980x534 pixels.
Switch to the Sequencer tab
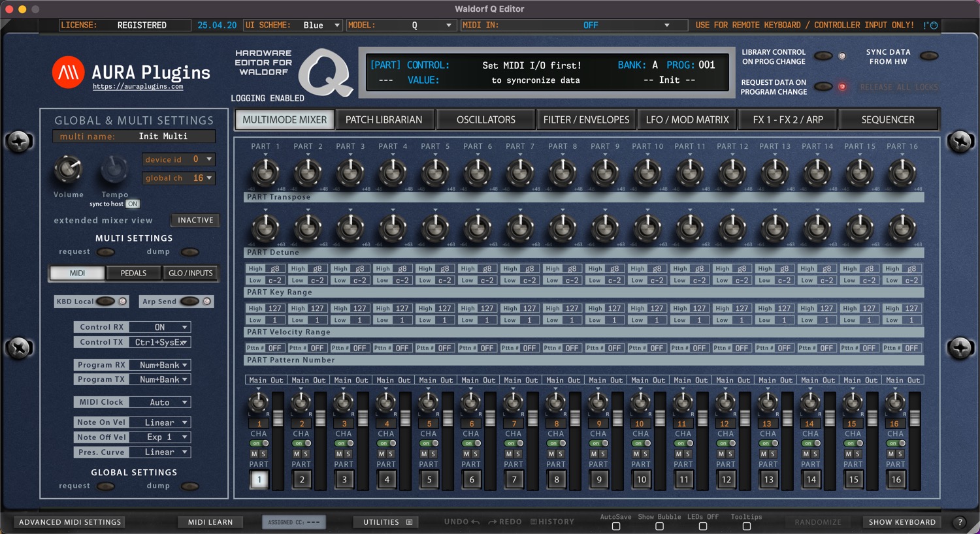[888, 120]
